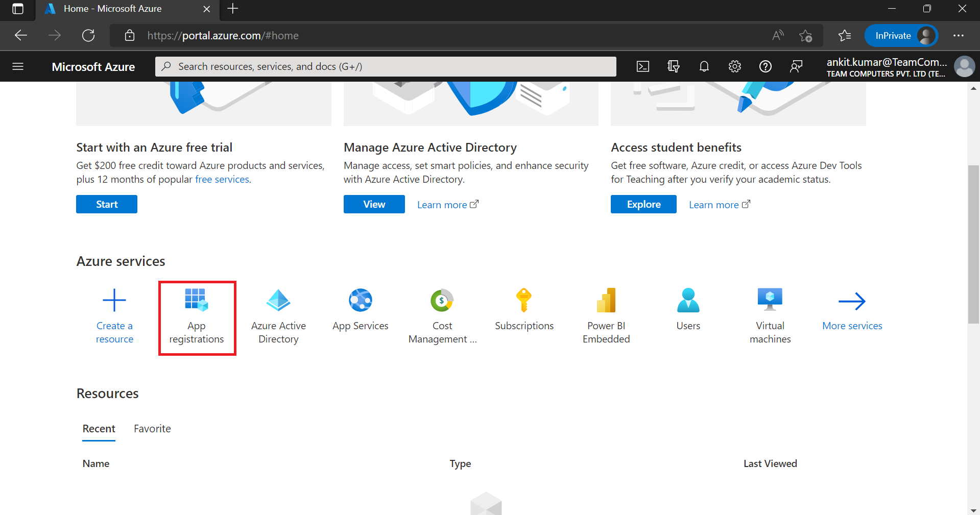Open the browser Favorites list icon
This screenshot has height=515, width=980.
845,35
